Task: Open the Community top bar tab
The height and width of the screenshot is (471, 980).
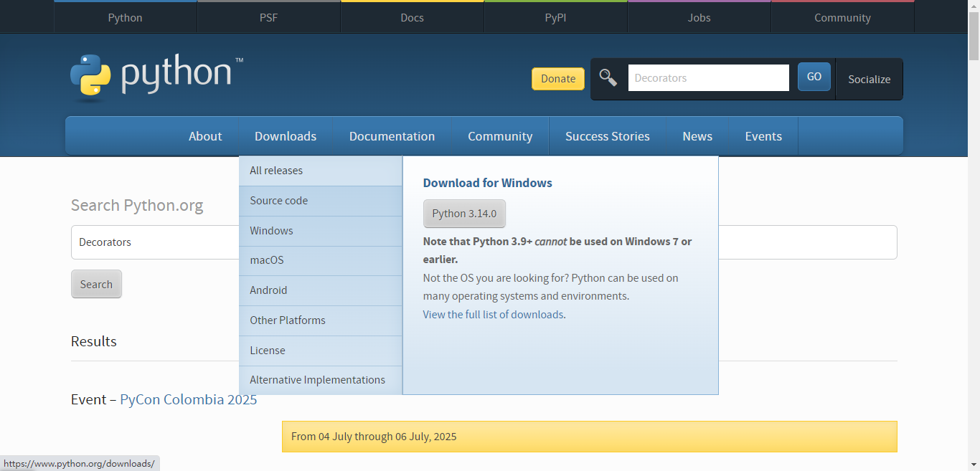Action: [842, 17]
